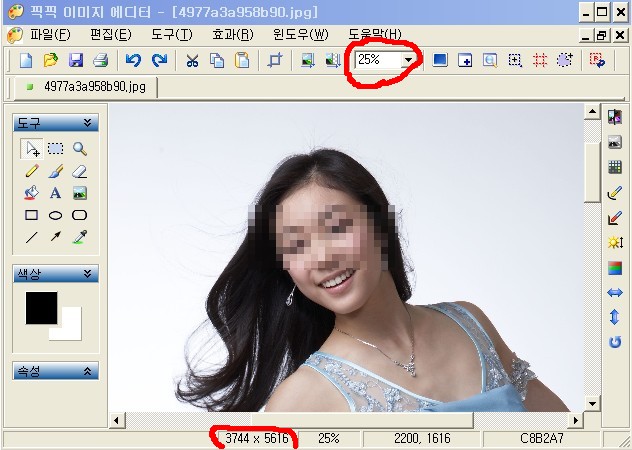Paste from clipboard with the paste icon
632x450 pixels.
pyautogui.click(x=242, y=60)
